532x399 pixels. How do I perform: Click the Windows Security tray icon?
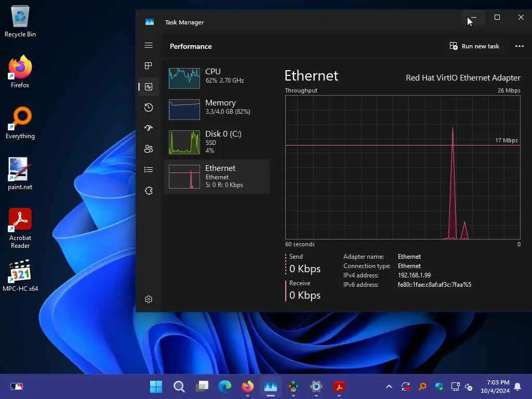[439, 387]
